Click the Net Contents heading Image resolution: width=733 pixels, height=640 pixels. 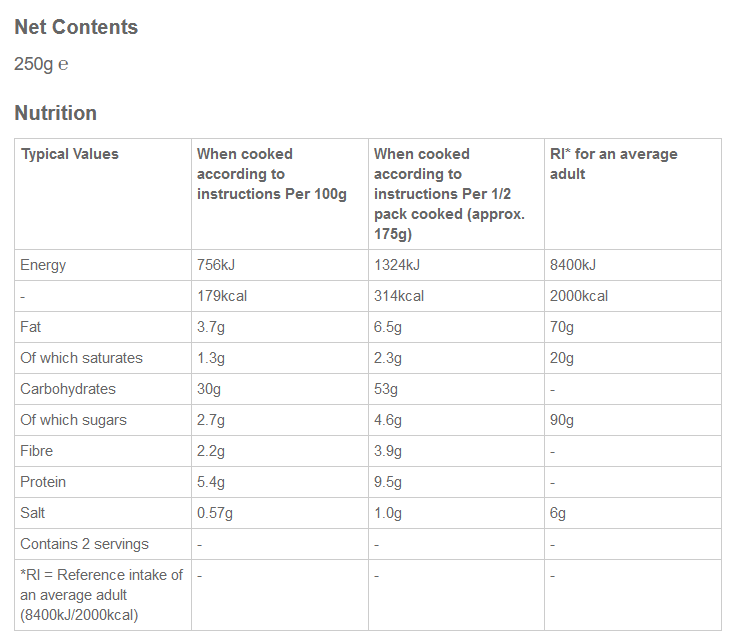pyautogui.click(x=76, y=27)
